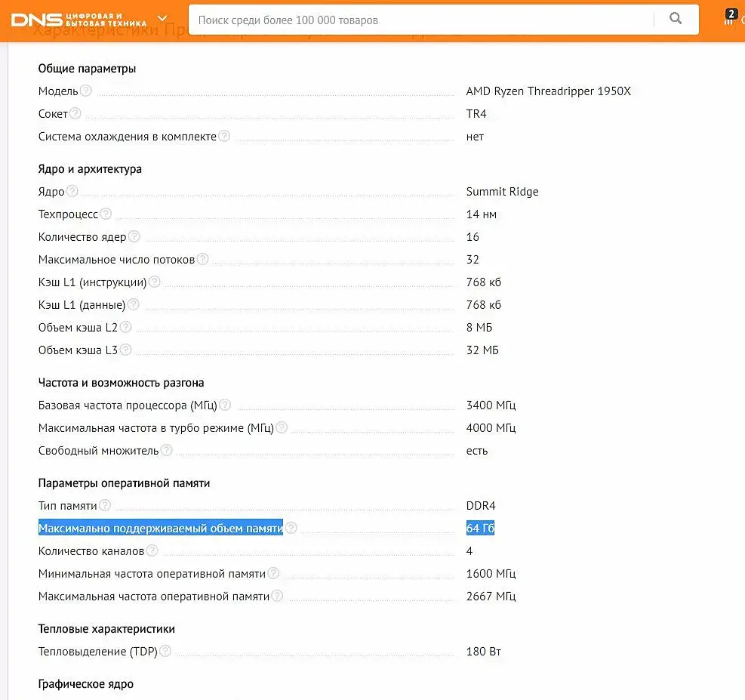745x700 pixels.
Task: Open help icon beside Свободный множитель
Action: pos(166,450)
